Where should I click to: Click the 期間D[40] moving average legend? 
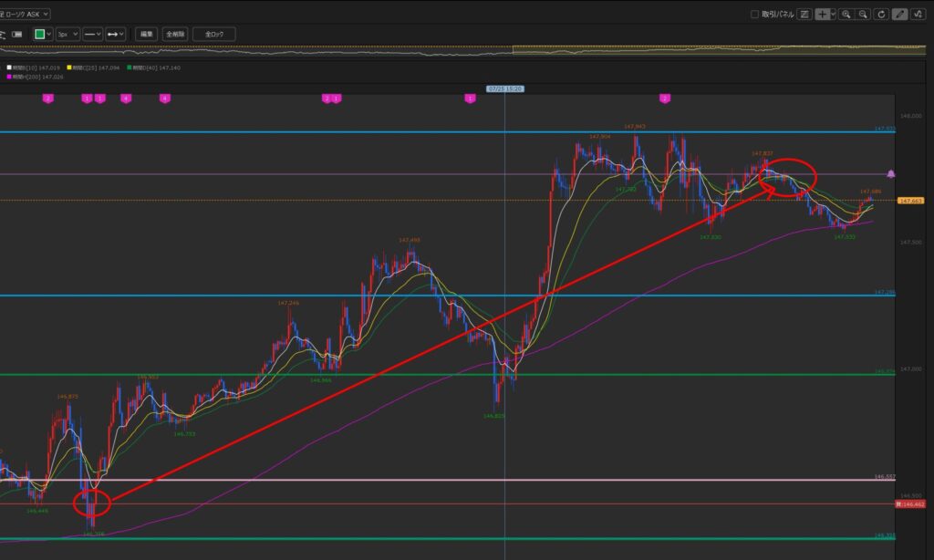click(153, 67)
